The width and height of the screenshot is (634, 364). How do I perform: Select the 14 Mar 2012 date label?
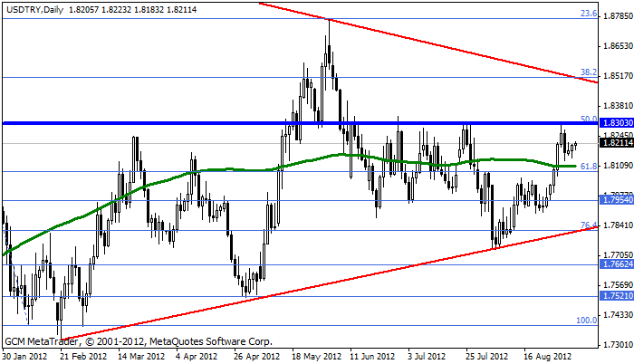pyautogui.click(x=141, y=357)
